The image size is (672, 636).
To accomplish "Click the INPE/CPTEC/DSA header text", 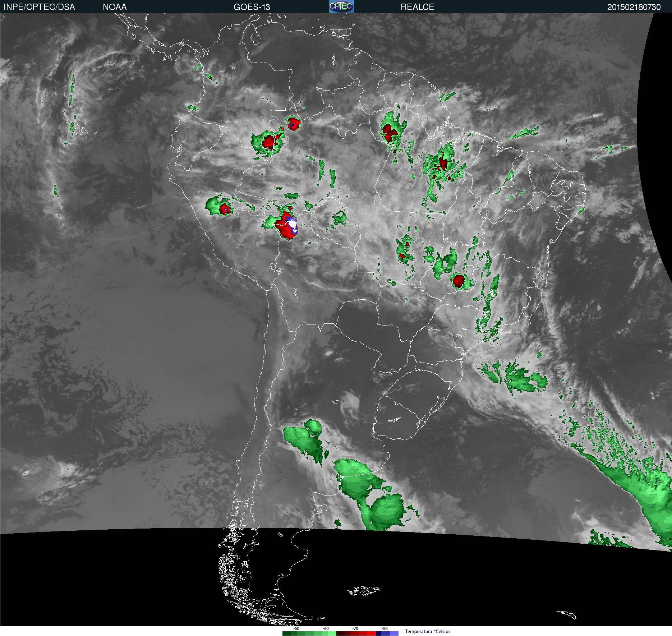I will tap(39, 7).
